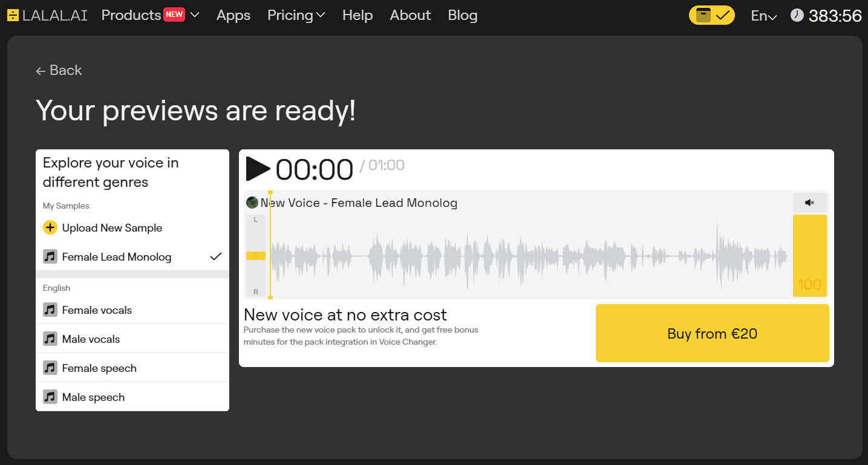
Task: Click the music note icon for Female vocals
Action: pyautogui.click(x=50, y=310)
